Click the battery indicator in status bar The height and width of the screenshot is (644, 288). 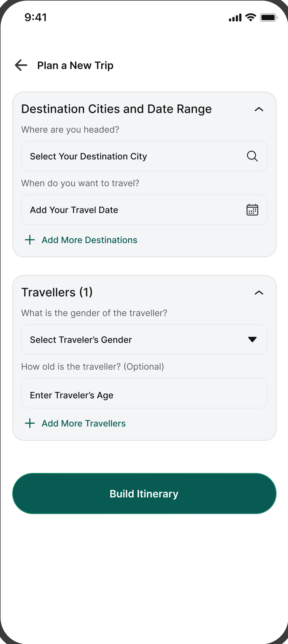(268, 17)
